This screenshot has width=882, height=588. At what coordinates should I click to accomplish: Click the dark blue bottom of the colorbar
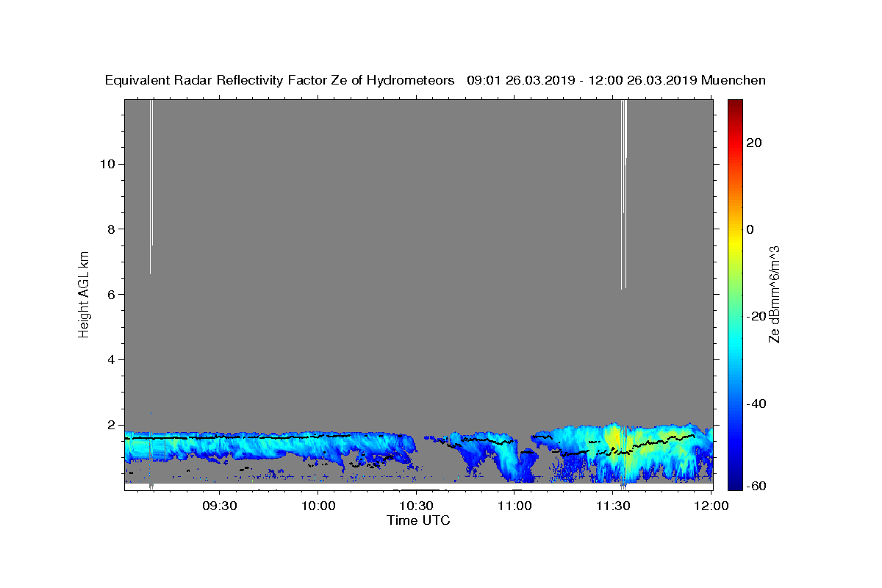[735, 484]
